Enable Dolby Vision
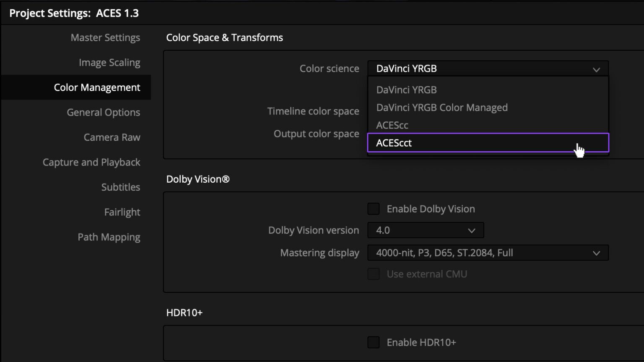The image size is (644, 362). pyautogui.click(x=373, y=209)
